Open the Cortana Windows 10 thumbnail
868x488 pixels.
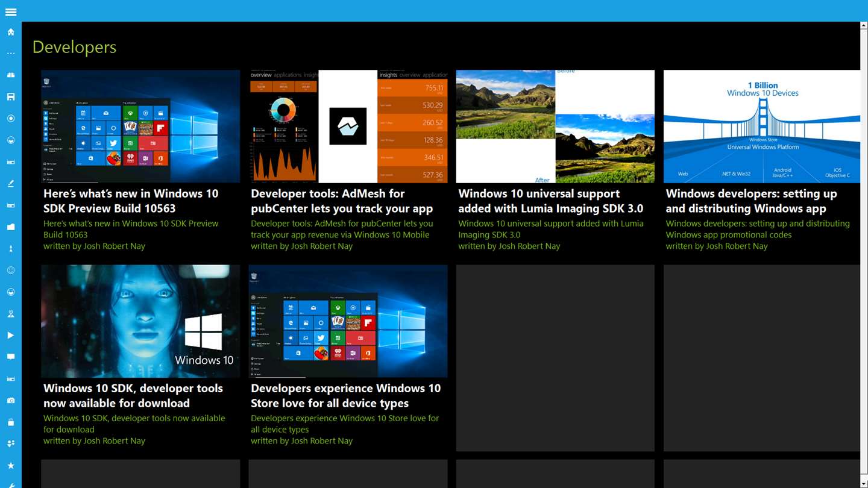[140, 321]
